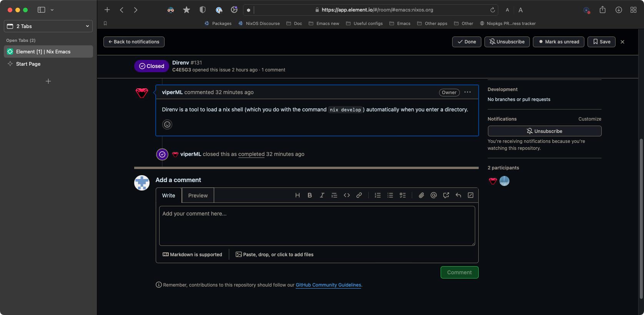The height and width of the screenshot is (315, 644).
Task: Open Nixpkgs PR progress tracker bookmark
Action: click(508, 23)
